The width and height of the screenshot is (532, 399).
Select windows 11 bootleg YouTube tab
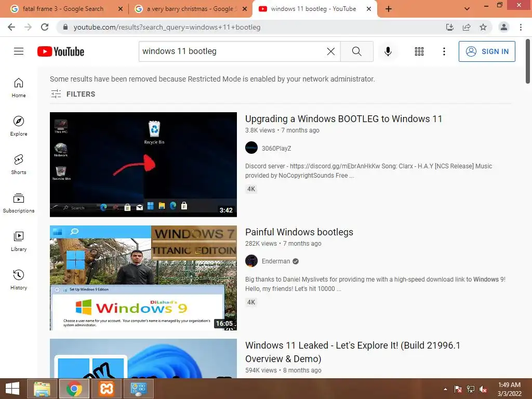(x=313, y=9)
